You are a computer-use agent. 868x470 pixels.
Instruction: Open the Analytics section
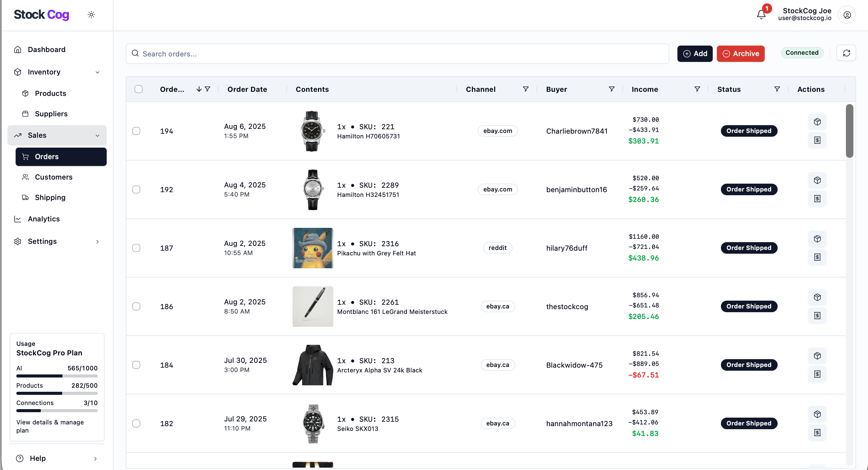(44, 219)
